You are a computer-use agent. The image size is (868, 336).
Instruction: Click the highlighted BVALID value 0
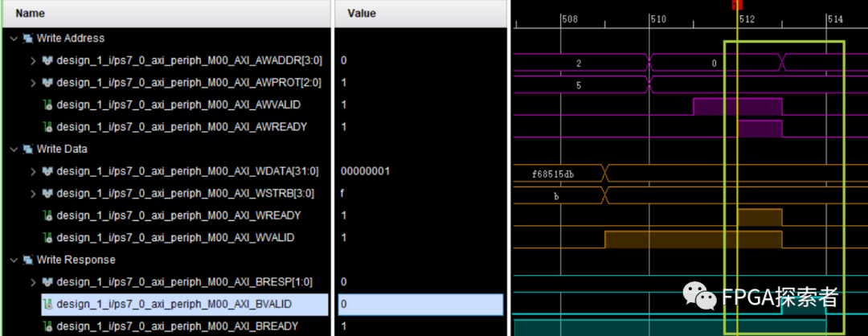click(420, 304)
